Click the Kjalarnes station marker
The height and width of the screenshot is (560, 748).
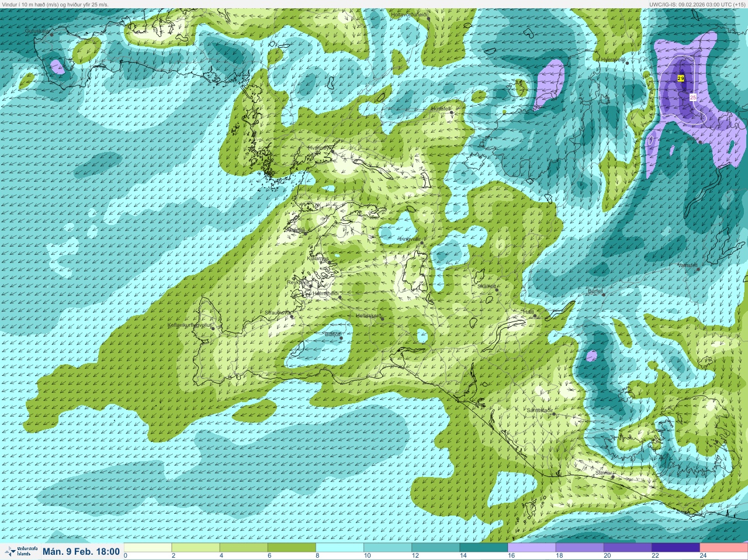pos(330,261)
